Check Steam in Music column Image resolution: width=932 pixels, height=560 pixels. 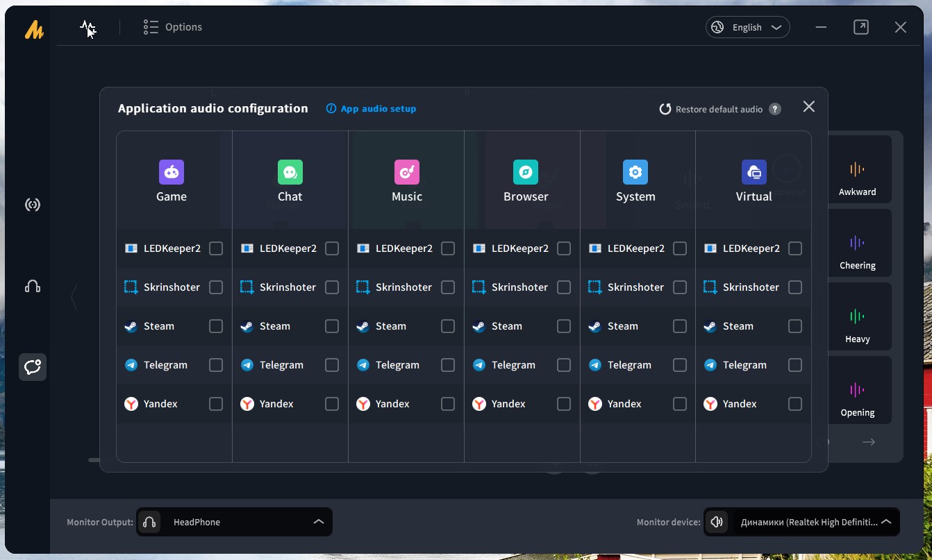[448, 326]
